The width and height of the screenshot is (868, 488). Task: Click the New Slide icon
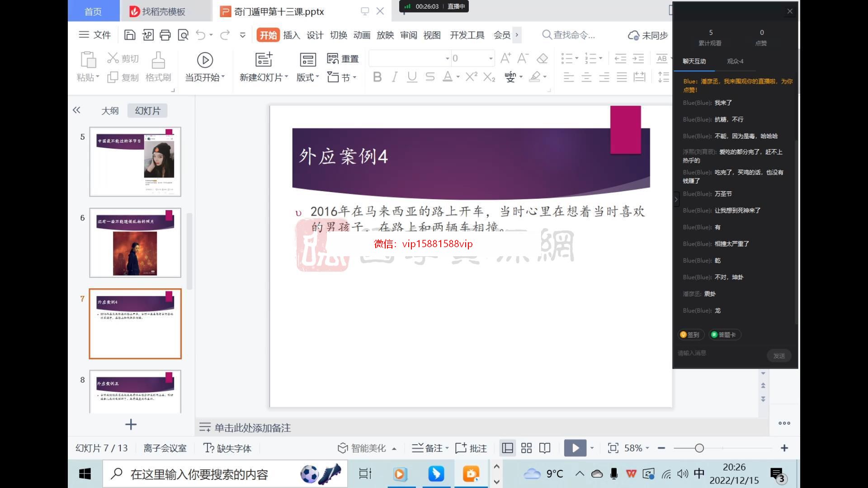pos(264,60)
